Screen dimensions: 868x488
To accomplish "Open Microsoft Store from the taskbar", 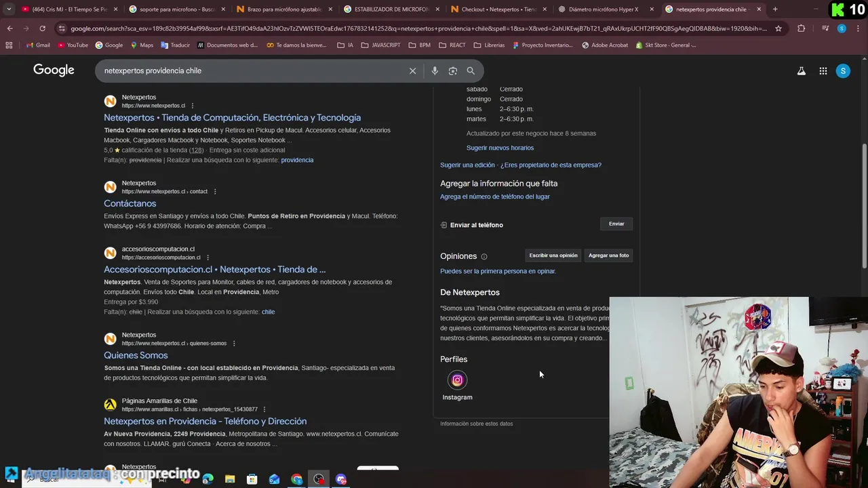I will point(252,479).
